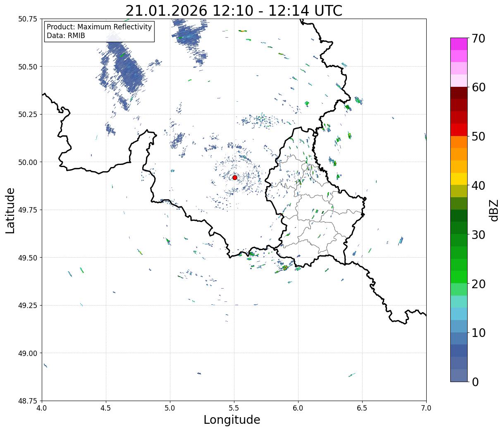
Task: Click longitude tick label 4.0
Action: [x=42, y=408]
